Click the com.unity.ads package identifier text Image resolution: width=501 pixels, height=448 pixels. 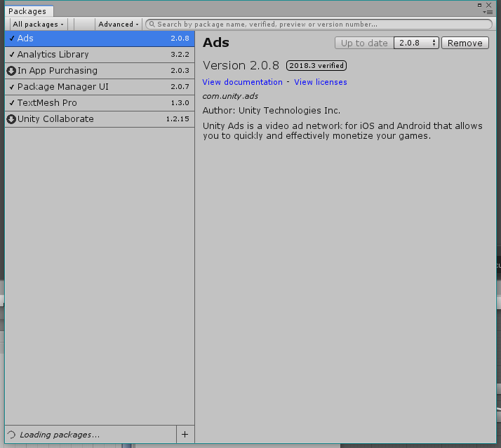tap(230, 96)
